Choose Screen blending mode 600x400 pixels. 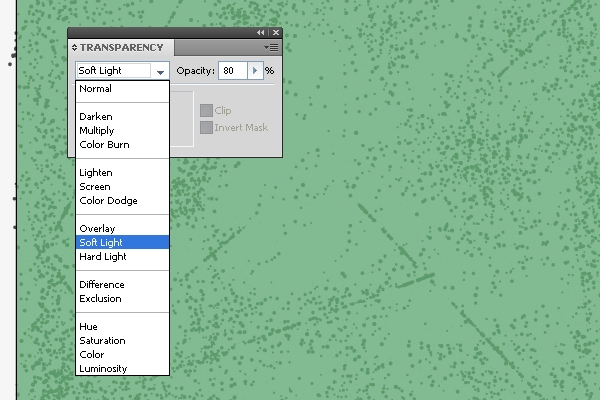coord(122,187)
